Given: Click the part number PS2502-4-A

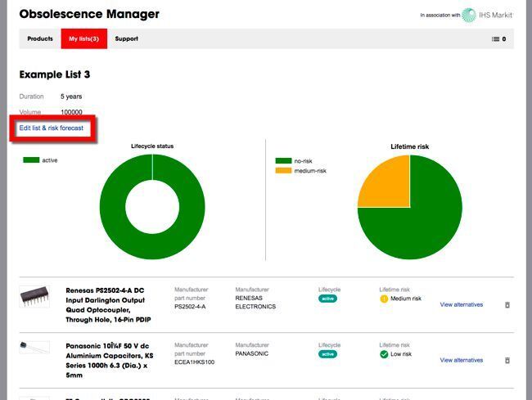Looking at the screenshot, I should 190,307.
